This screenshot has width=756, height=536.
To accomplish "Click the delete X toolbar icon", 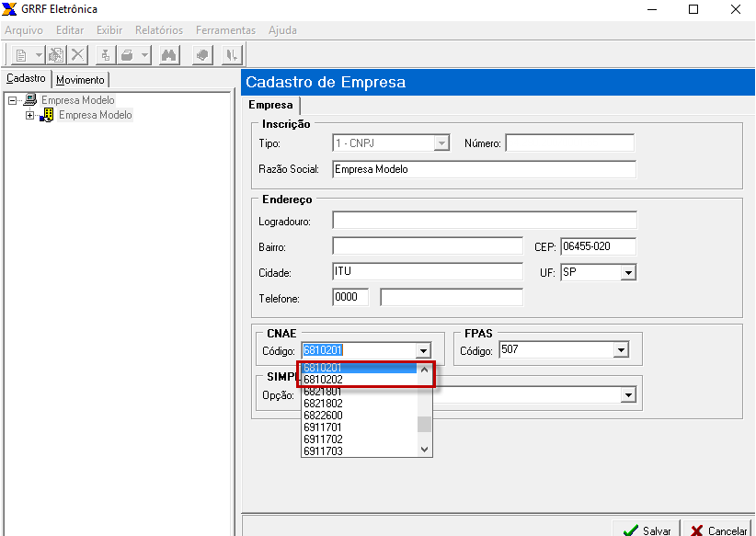I will 78,54.
